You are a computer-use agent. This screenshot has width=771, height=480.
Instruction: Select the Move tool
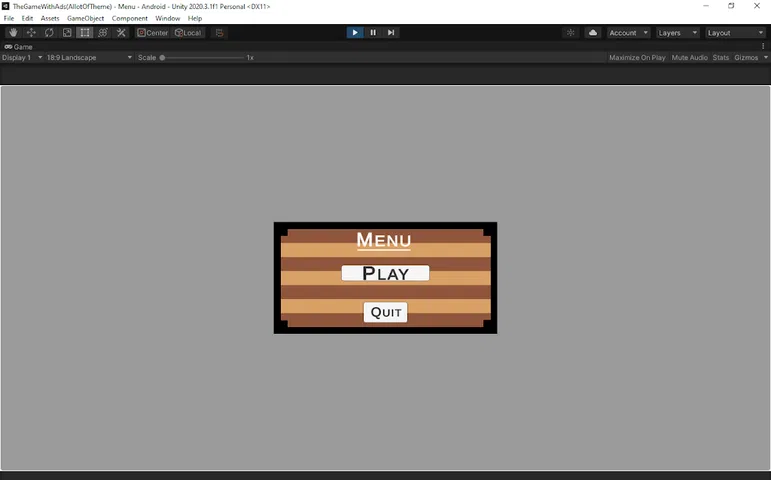[x=31, y=33]
